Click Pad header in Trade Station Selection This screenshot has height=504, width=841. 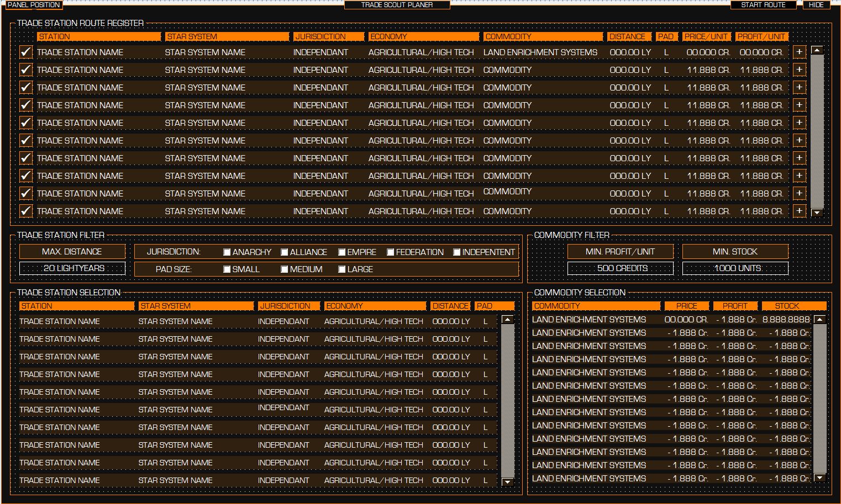(495, 306)
